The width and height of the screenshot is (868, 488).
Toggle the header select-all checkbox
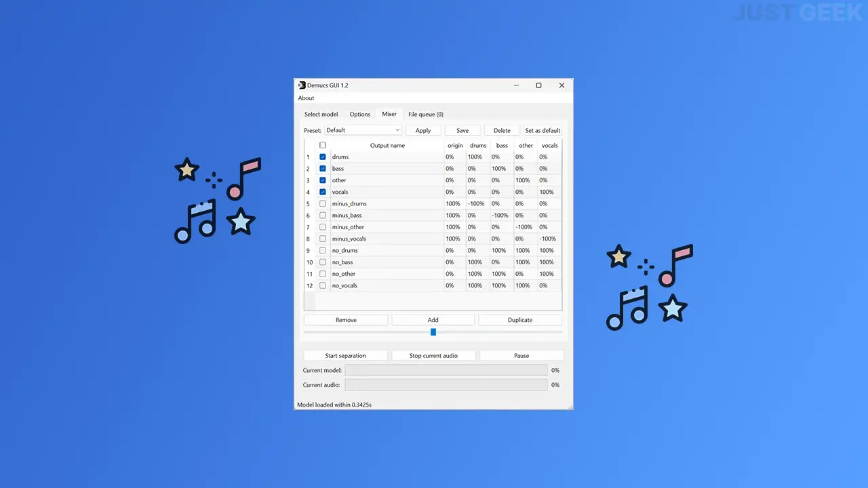(x=323, y=145)
